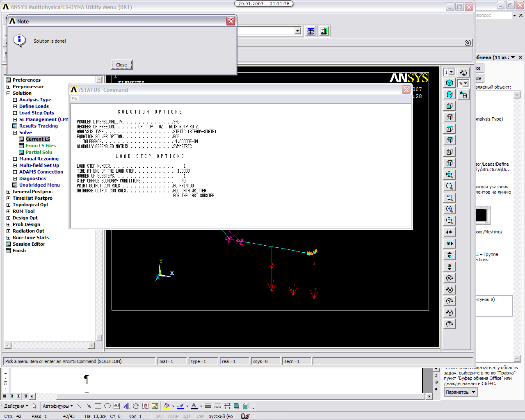Toggle Word Web Layout view button
Viewport: 525px width, 420px height.
click(11, 396)
